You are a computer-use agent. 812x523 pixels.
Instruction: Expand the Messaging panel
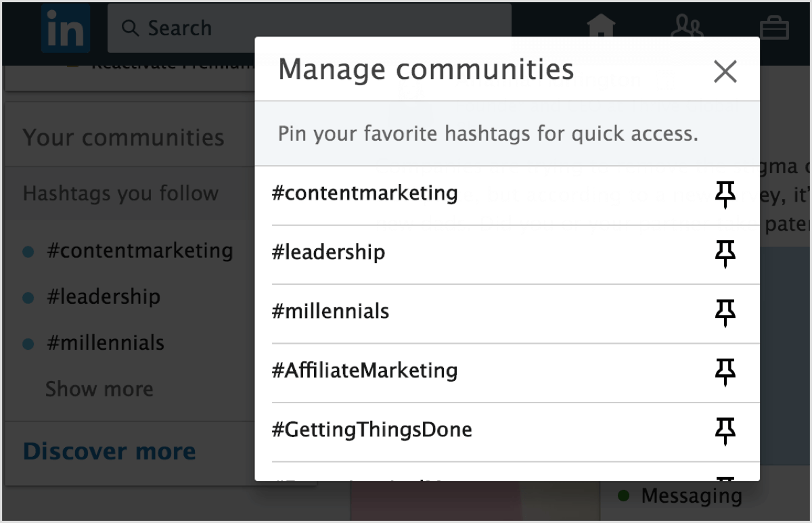[691, 496]
